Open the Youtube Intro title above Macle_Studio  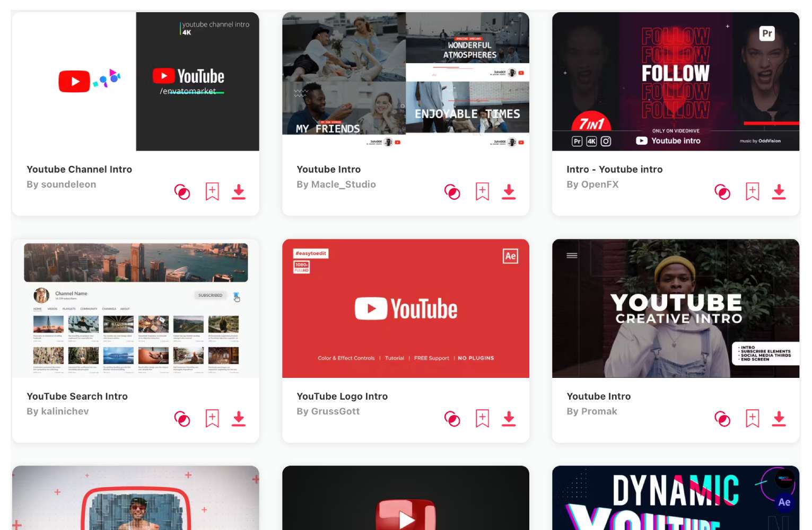[329, 170]
